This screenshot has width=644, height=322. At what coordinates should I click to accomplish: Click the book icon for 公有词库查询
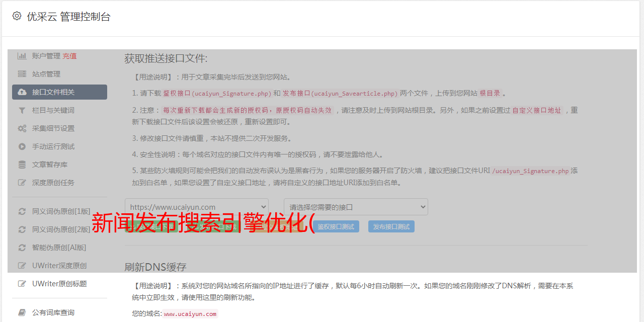coord(22,312)
